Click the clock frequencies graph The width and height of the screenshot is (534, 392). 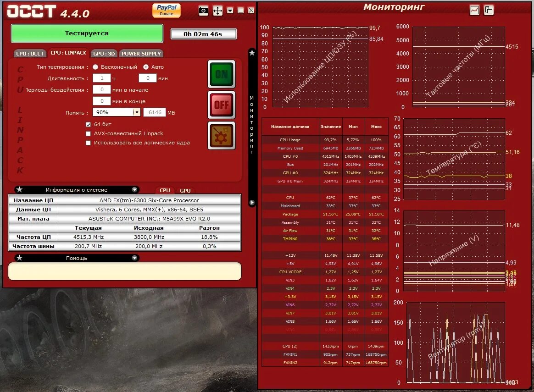point(458,67)
